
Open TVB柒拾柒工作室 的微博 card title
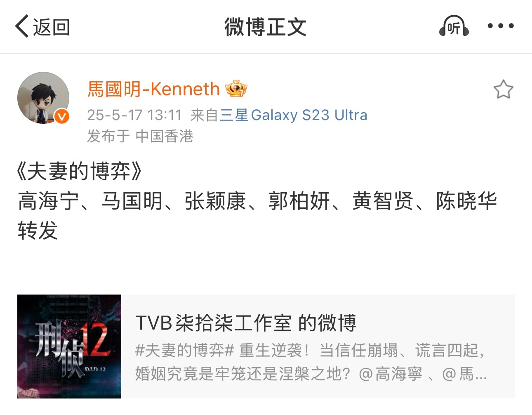click(x=245, y=323)
